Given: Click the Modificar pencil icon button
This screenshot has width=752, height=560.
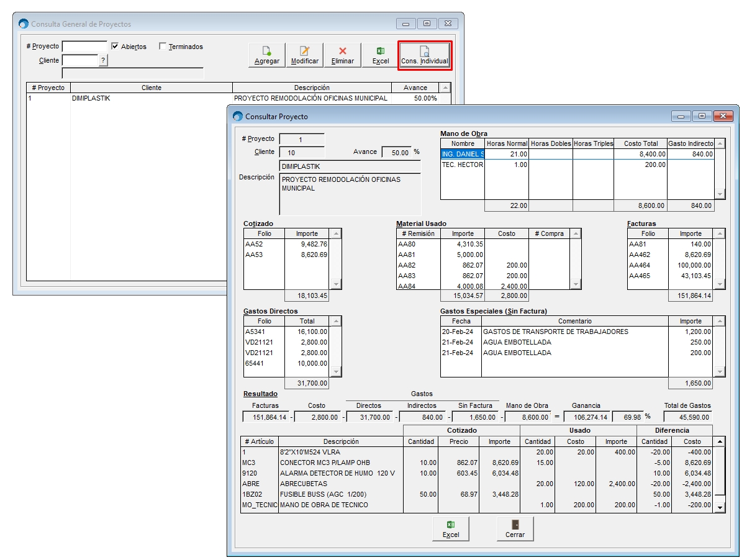Looking at the screenshot, I should (x=304, y=55).
